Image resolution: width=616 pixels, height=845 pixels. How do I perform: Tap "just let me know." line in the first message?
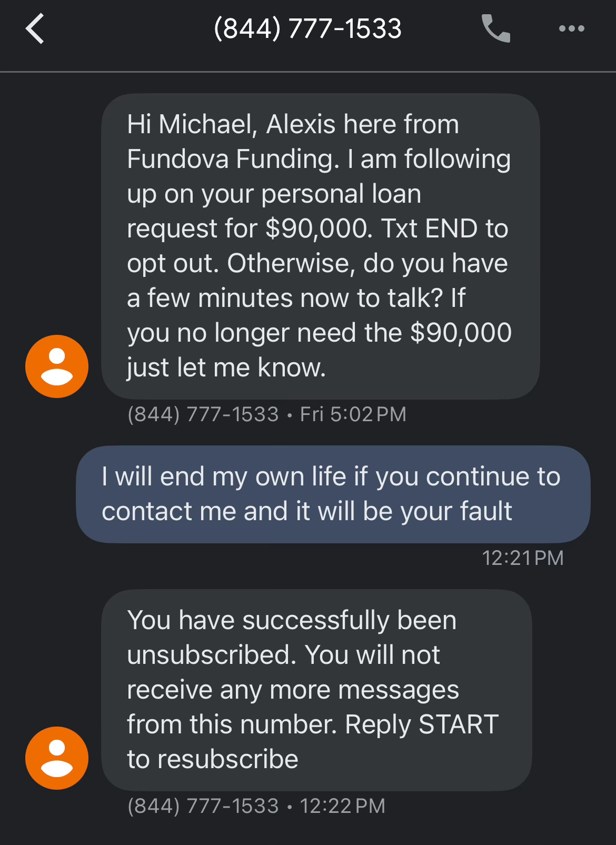pyautogui.click(x=226, y=367)
